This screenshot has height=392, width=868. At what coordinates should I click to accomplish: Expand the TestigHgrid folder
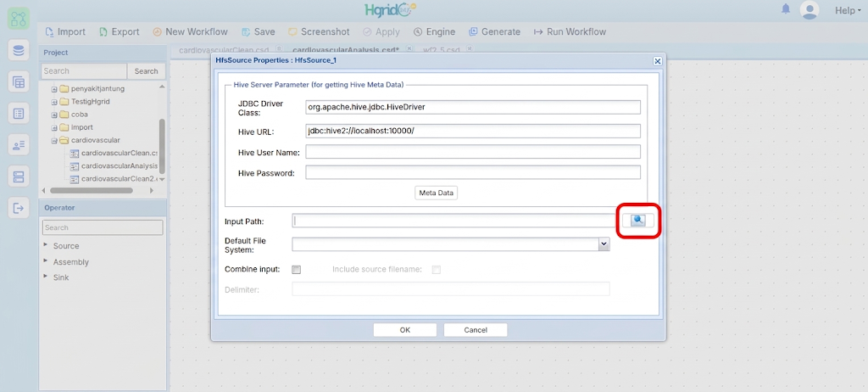[54, 102]
